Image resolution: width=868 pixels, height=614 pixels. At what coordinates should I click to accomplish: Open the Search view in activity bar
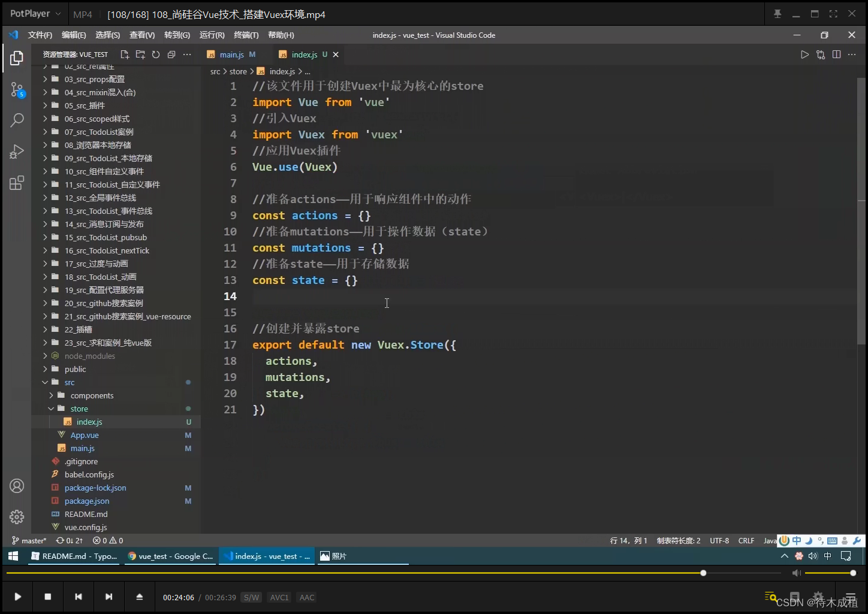click(x=17, y=120)
